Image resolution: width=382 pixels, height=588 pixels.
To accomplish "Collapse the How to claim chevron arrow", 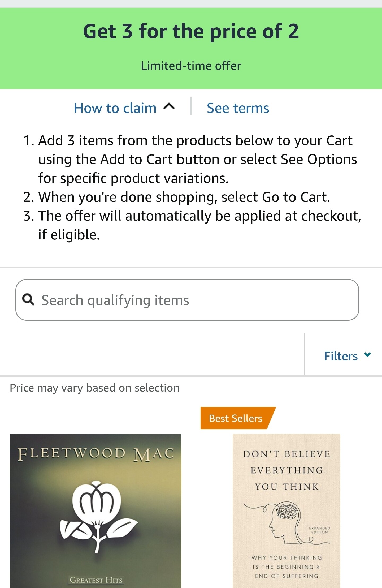I will [x=169, y=107].
